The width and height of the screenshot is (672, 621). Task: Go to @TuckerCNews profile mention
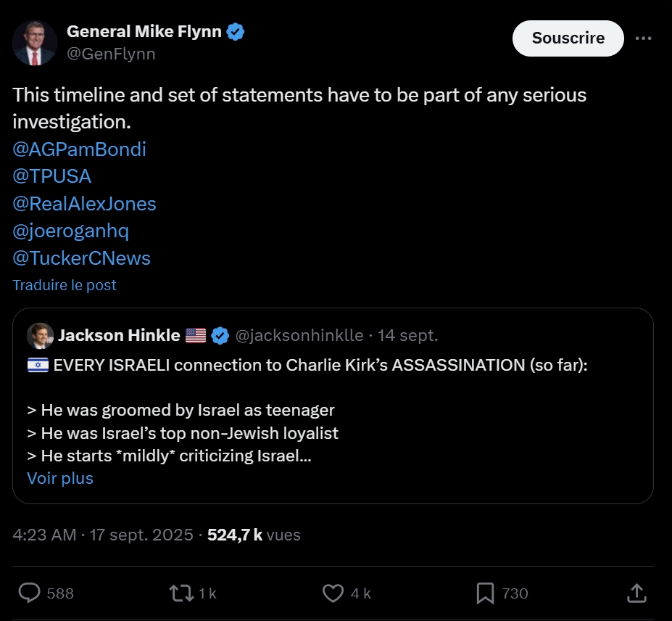(81, 258)
